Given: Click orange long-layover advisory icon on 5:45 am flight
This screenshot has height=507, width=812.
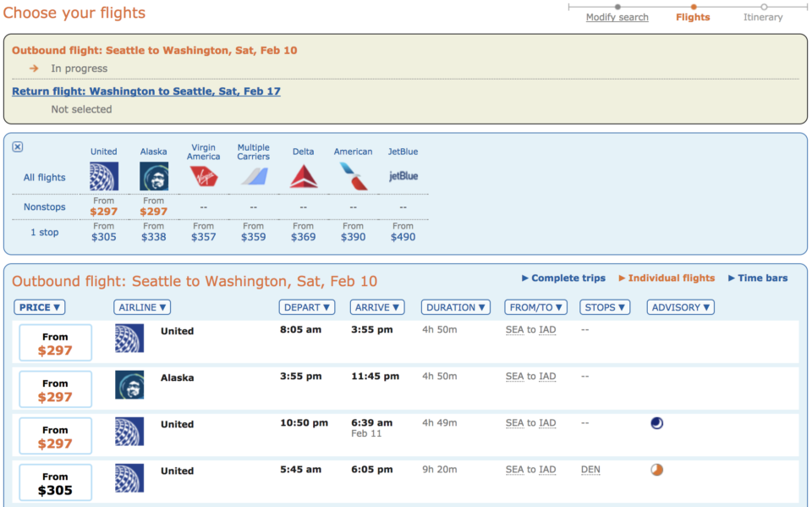Looking at the screenshot, I should (x=656, y=470).
